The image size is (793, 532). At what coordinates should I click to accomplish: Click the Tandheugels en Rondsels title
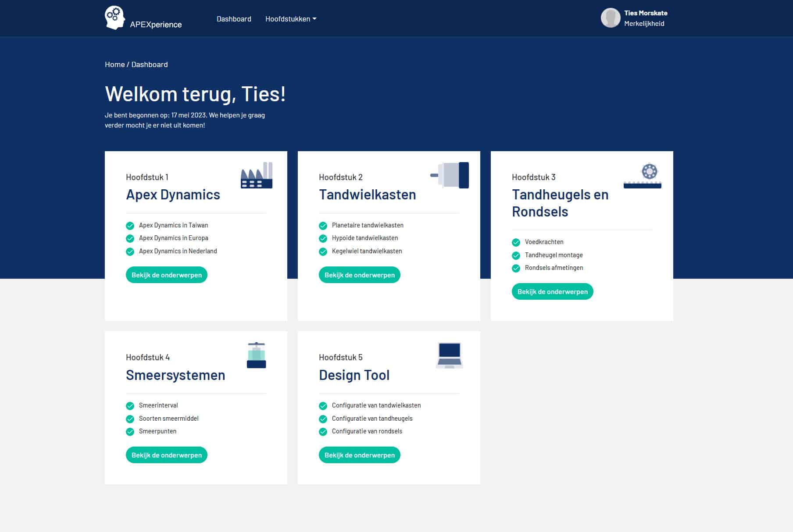click(560, 203)
